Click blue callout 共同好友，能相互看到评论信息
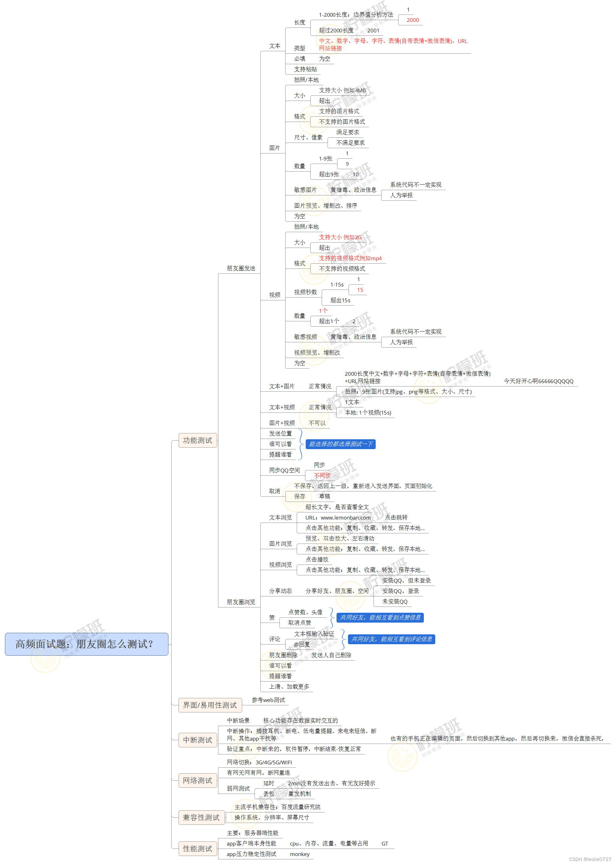This screenshot has height=864, width=616. [x=391, y=639]
